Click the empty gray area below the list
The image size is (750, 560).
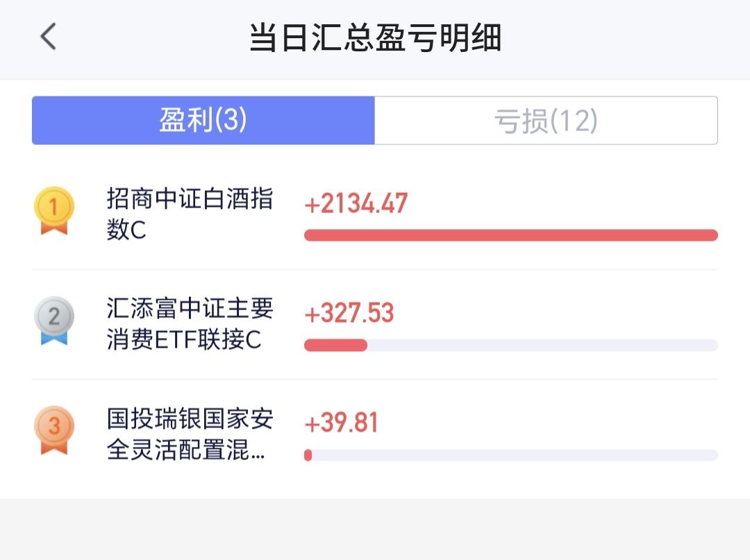tap(375, 529)
